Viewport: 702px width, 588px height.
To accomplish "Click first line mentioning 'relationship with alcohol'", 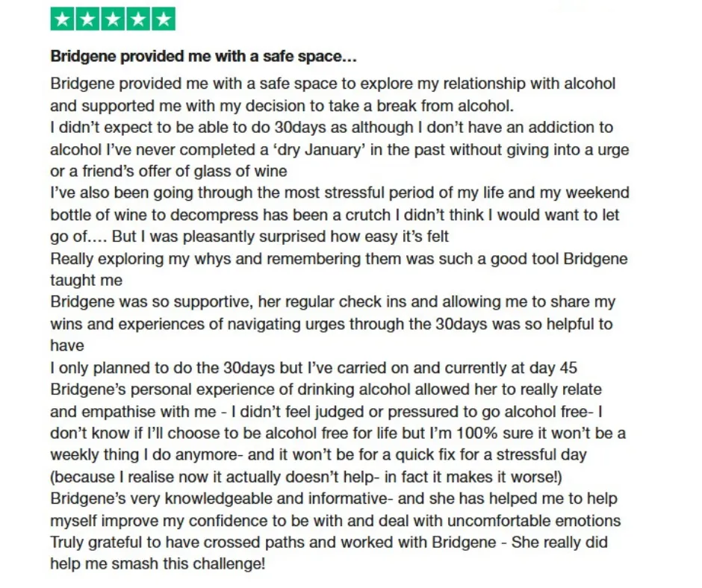I will pos(333,84).
